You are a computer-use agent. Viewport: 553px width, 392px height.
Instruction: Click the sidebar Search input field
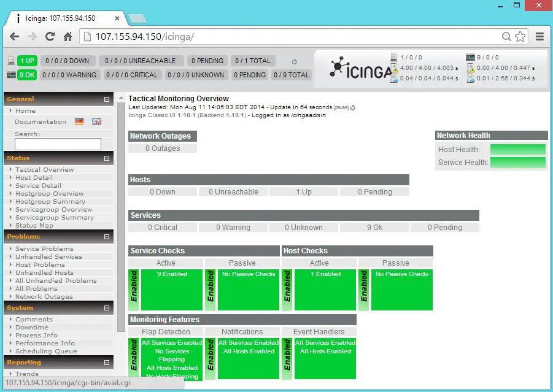(x=58, y=144)
